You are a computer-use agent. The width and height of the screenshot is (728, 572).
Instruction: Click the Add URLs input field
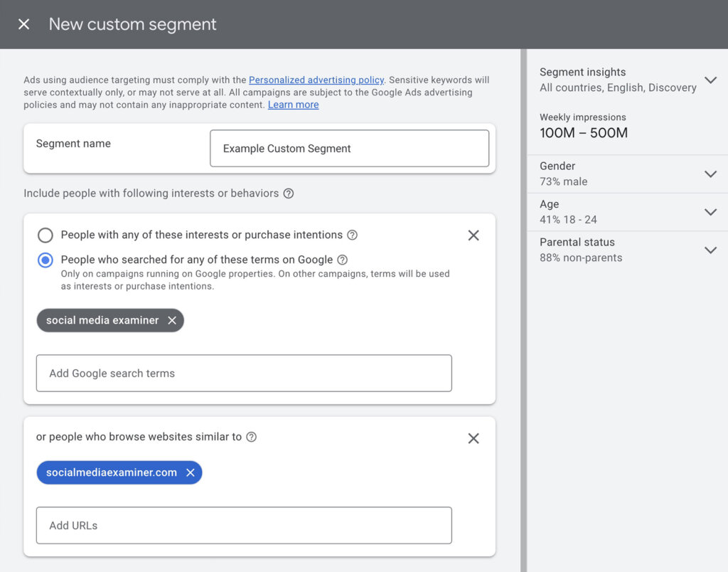pyautogui.click(x=244, y=526)
